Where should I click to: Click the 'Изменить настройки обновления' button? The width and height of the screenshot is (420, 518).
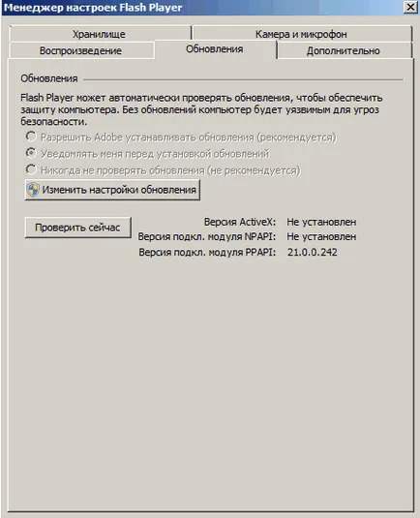pyautogui.click(x=112, y=190)
